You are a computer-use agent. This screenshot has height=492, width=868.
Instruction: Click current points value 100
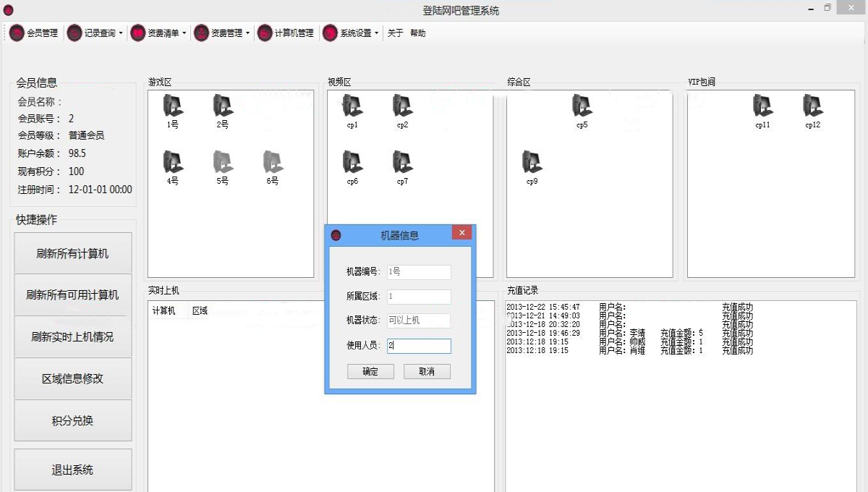pos(76,171)
